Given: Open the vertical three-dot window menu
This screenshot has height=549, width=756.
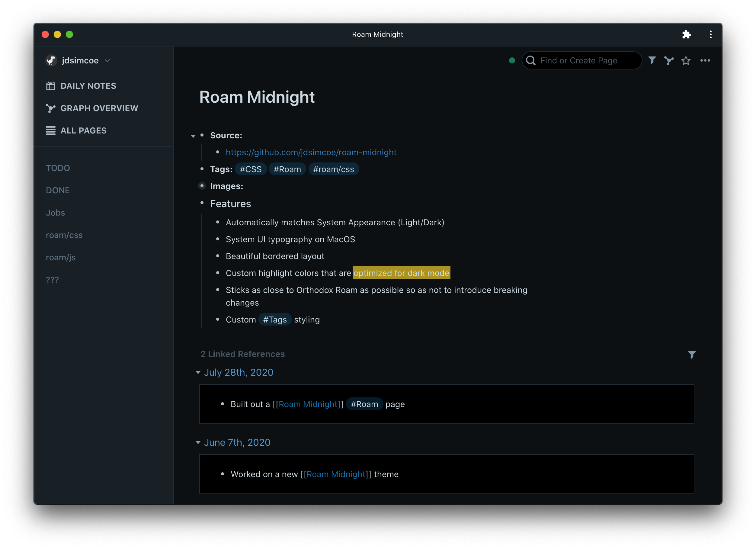Looking at the screenshot, I should click(x=710, y=34).
